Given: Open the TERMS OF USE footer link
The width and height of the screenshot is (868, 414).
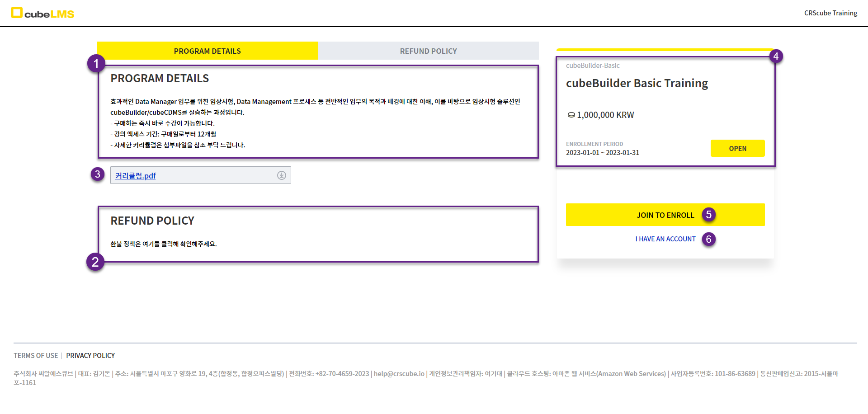Looking at the screenshot, I should point(36,356).
